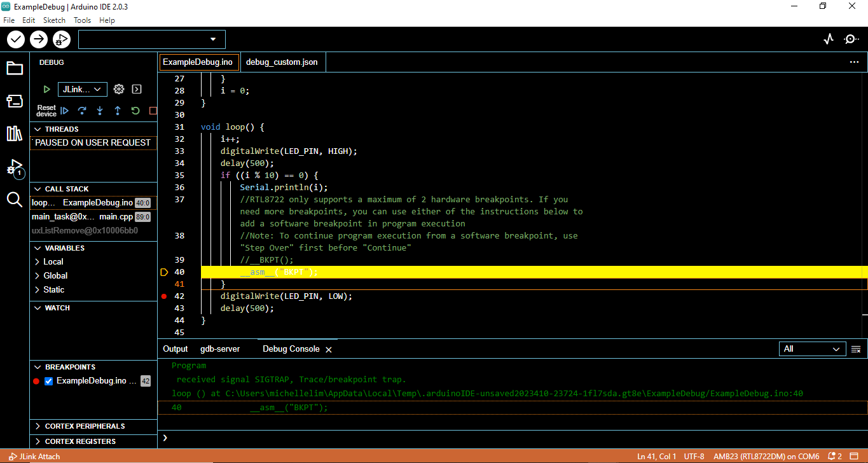Clear the debug console output

click(856, 349)
